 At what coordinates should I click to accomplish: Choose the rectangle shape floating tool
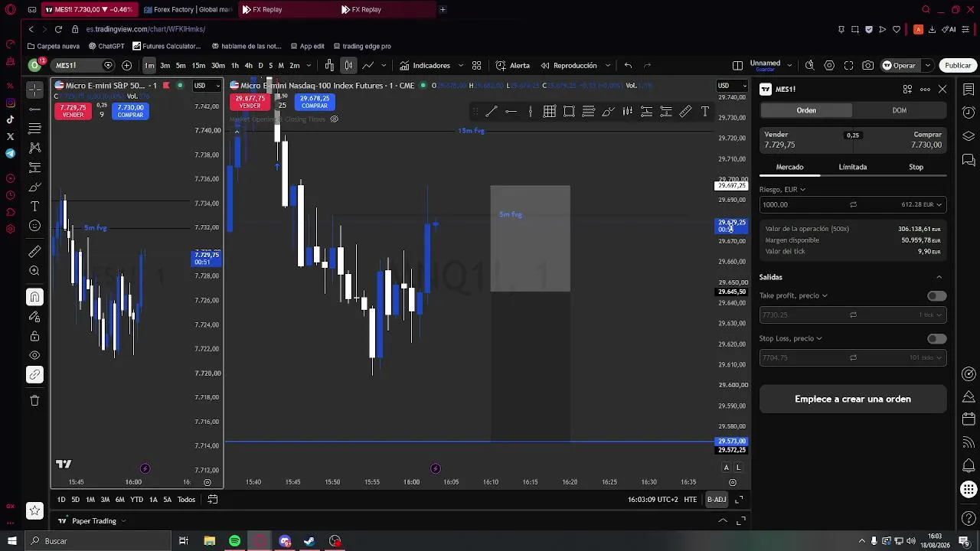coord(569,112)
